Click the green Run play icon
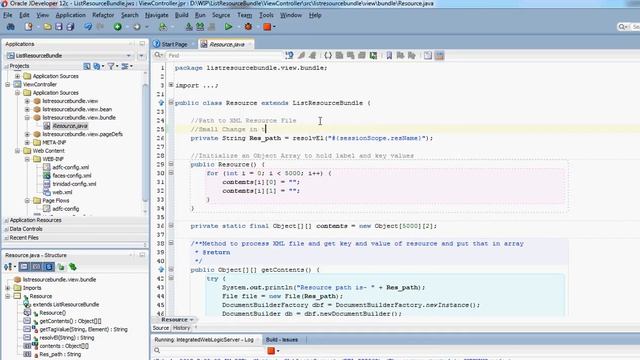Image resolution: width=640 pixels, height=360 pixels. (228, 27)
